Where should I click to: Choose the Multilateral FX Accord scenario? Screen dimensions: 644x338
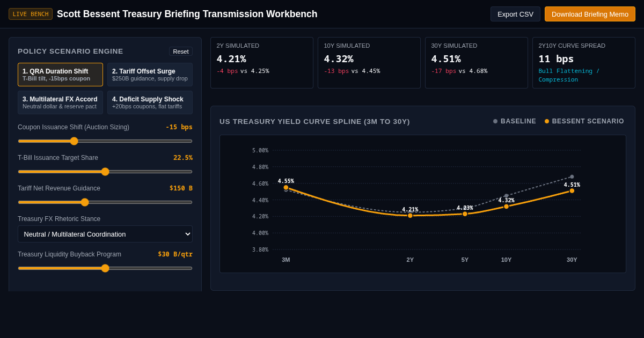pos(60,102)
